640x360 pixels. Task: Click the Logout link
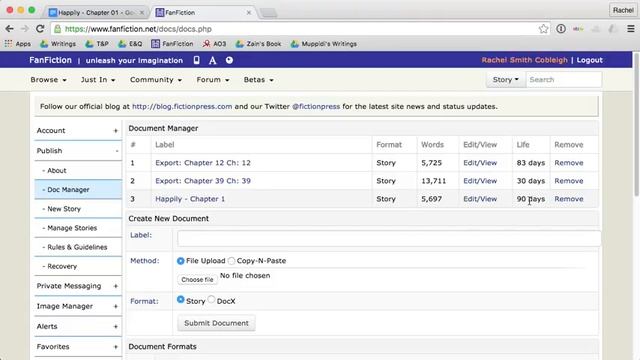(589, 60)
